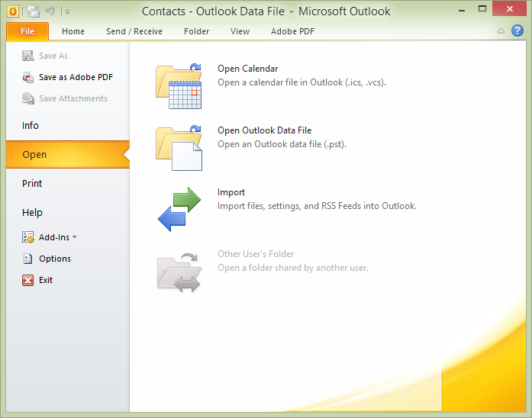Viewport: 532px width, 418px height.
Task: Minimize the ribbon using the caret icon
Action: pyautogui.click(x=501, y=31)
